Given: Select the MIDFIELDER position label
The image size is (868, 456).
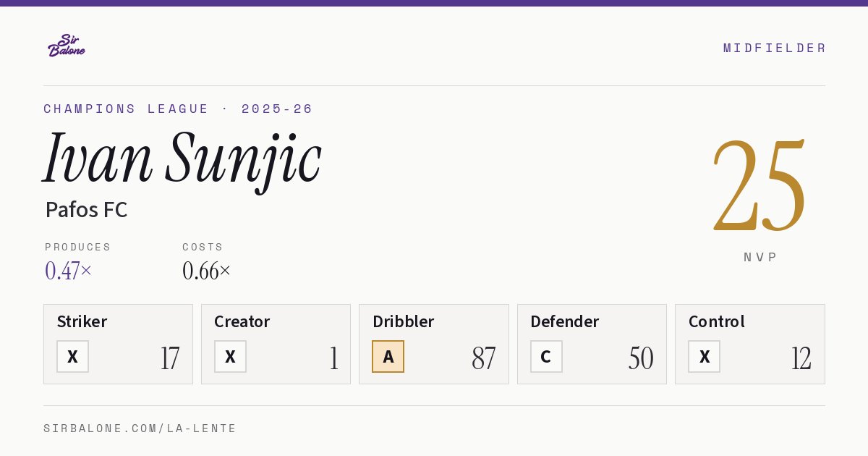Looking at the screenshot, I should [x=775, y=48].
